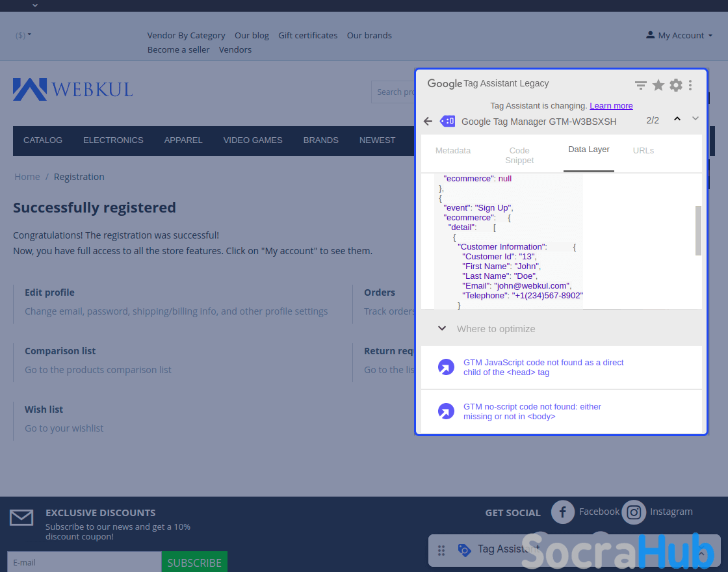Open Edit profile link
This screenshot has width=728, height=572.
tap(49, 292)
